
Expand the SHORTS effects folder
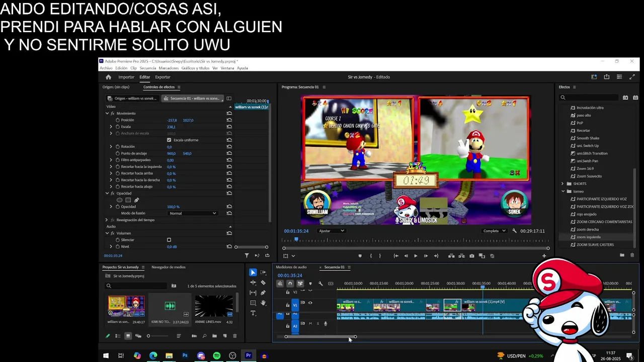pos(563,184)
